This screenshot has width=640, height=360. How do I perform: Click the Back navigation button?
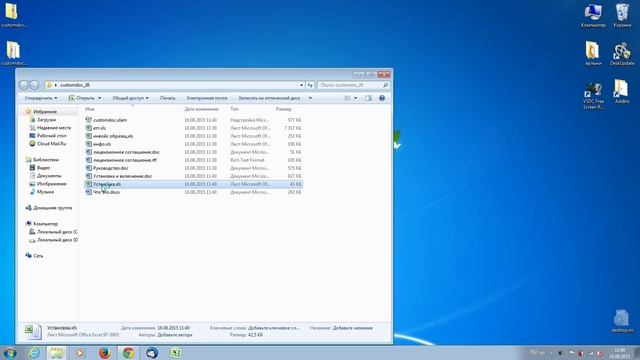click(x=24, y=85)
